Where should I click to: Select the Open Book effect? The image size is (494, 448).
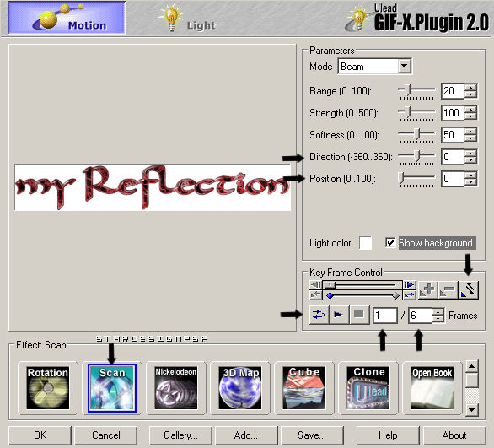(432, 388)
